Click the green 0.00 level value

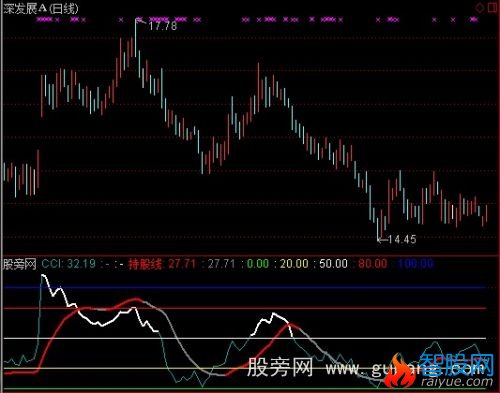point(258,264)
